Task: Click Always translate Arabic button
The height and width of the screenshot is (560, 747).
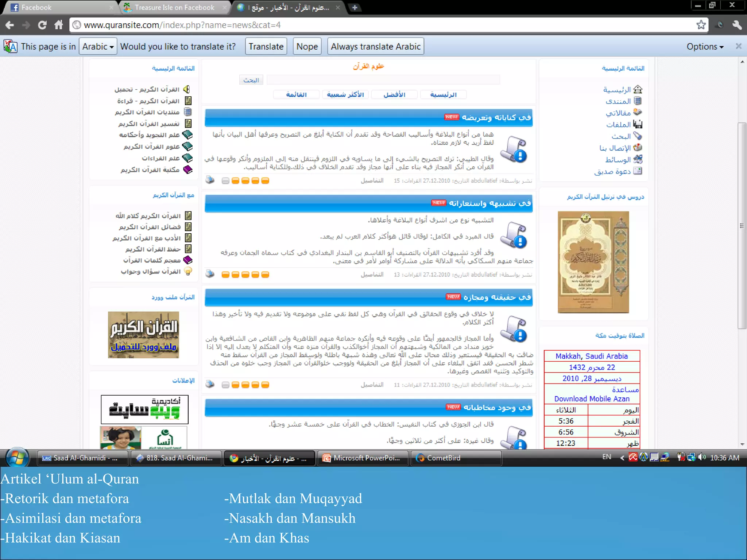Action: (x=375, y=47)
